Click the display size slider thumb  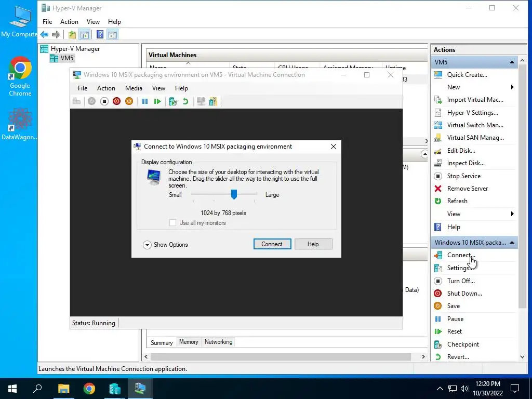pyautogui.click(x=234, y=194)
